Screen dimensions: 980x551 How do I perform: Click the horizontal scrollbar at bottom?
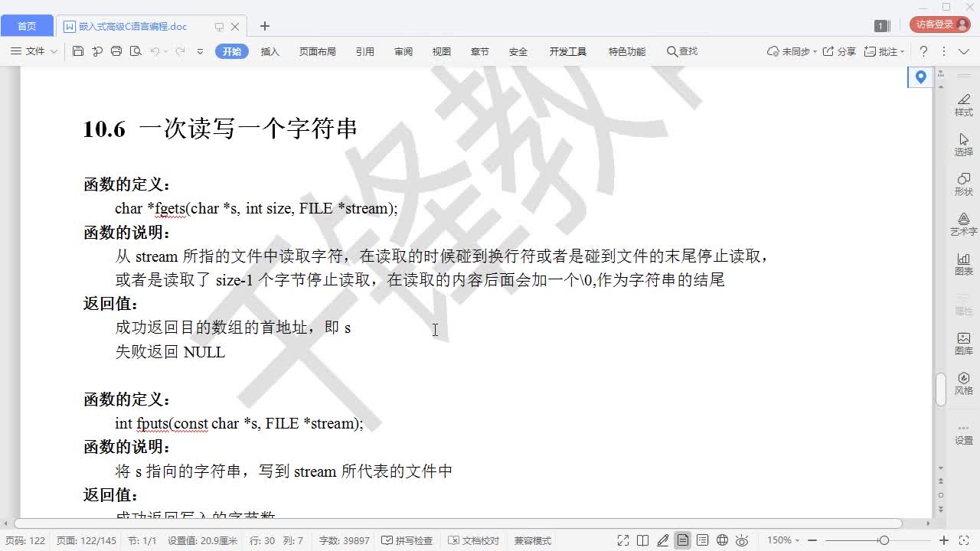point(459,524)
